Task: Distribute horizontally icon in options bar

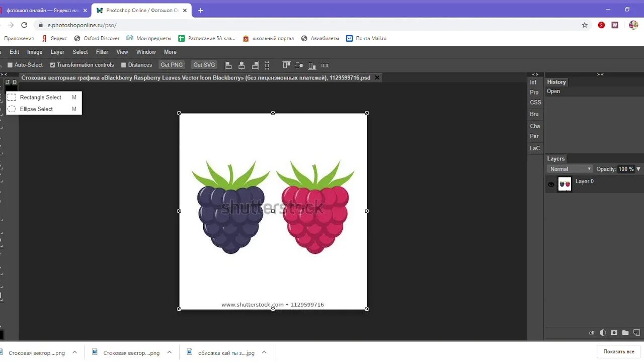Action: [325, 65]
